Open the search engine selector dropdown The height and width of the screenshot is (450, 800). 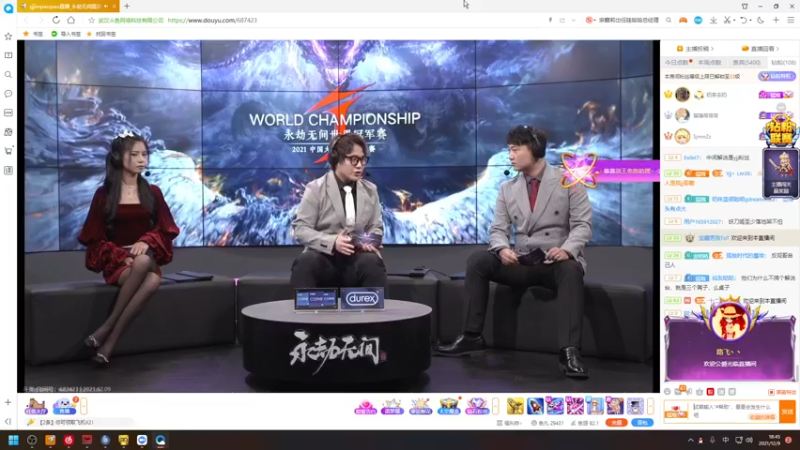[x=590, y=20]
